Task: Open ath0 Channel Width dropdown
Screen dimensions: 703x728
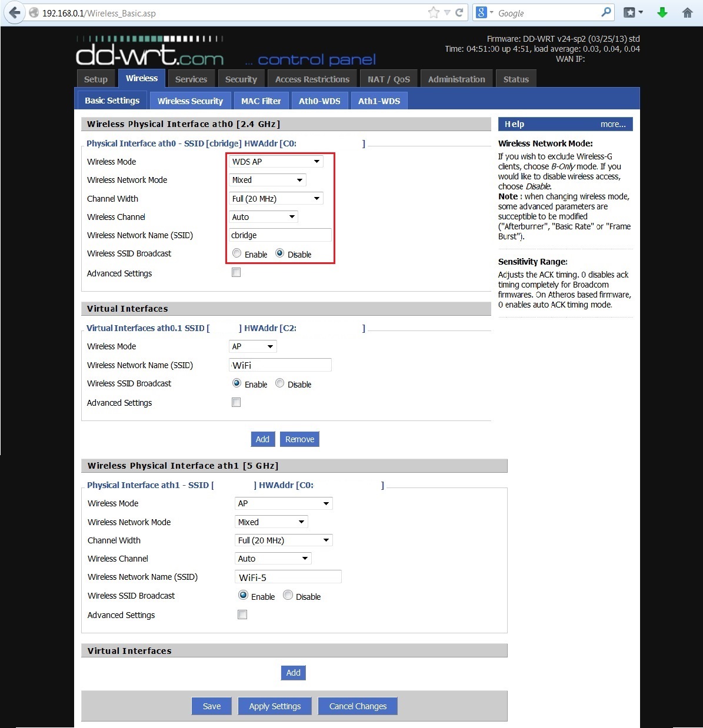Action: click(x=276, y=199)
